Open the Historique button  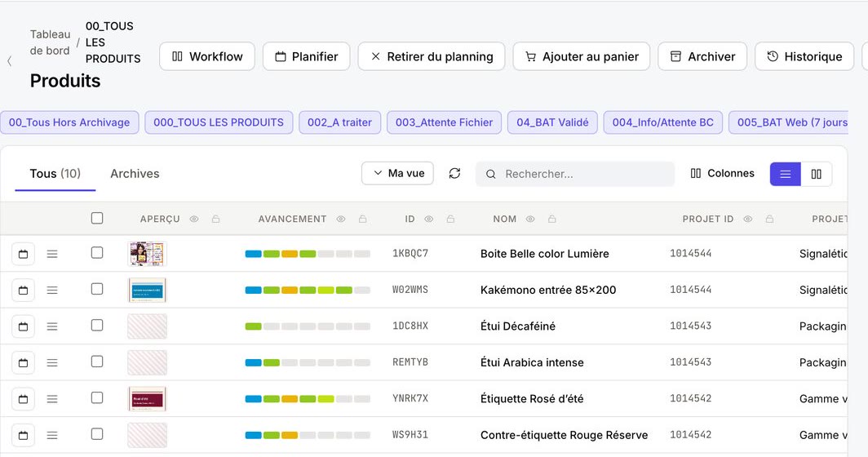(804, 56)
